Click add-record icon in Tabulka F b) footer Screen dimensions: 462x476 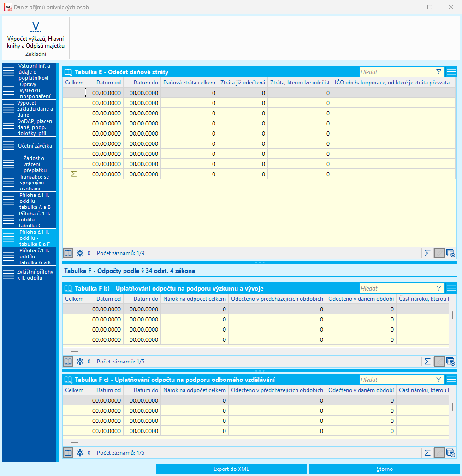click(450, 361)
